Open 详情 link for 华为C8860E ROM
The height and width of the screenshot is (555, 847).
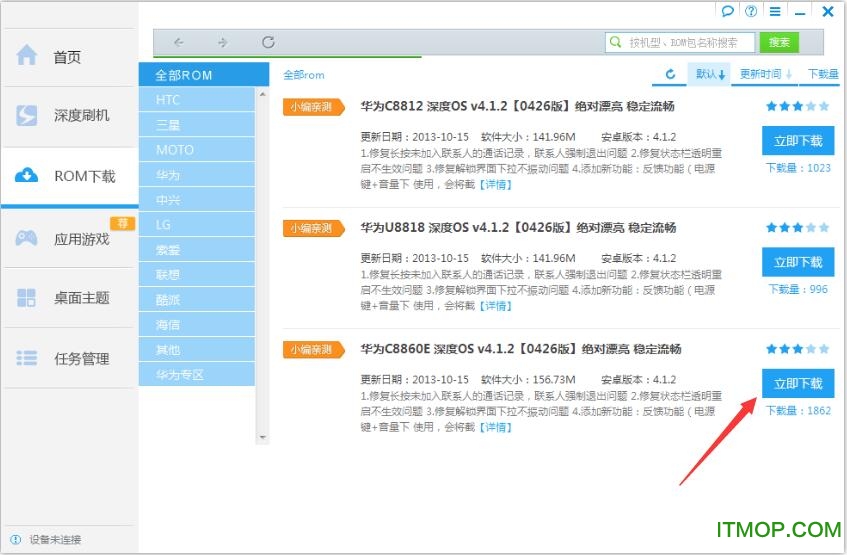click(495, 427)
